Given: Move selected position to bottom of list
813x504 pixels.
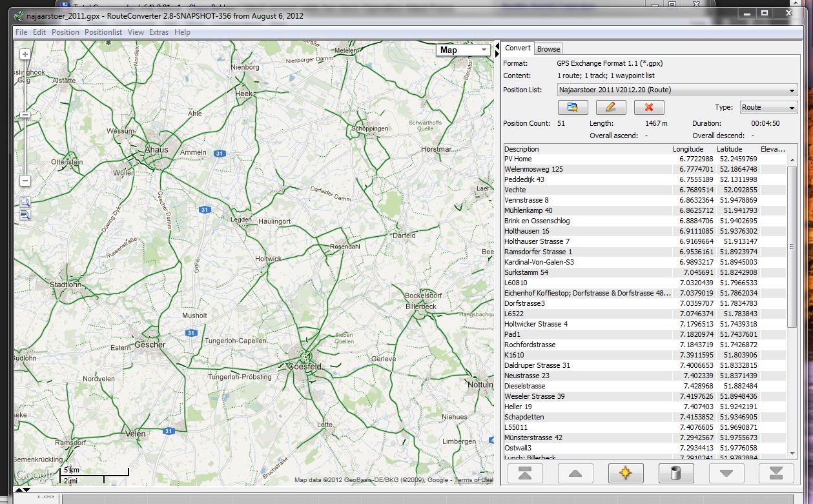Looking at the screenshot, I should click(776, 474).
